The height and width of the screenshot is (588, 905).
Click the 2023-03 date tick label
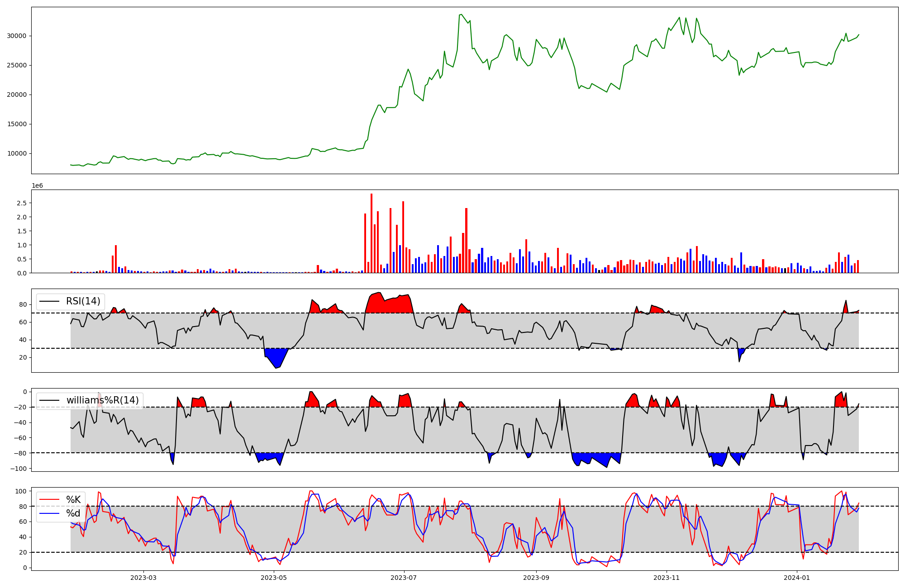click(x=143, y=578)
